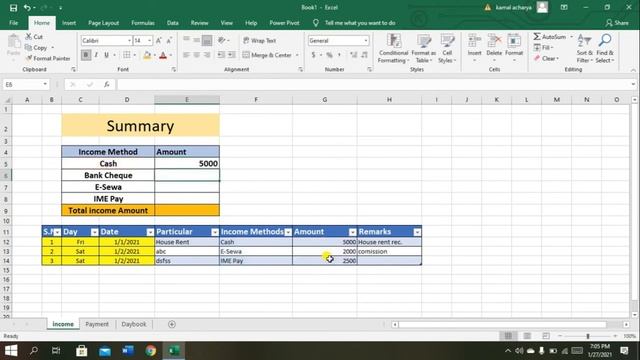This screenshot has height=360, width=640.
Task: Open the font color picker
Action: 163,55
